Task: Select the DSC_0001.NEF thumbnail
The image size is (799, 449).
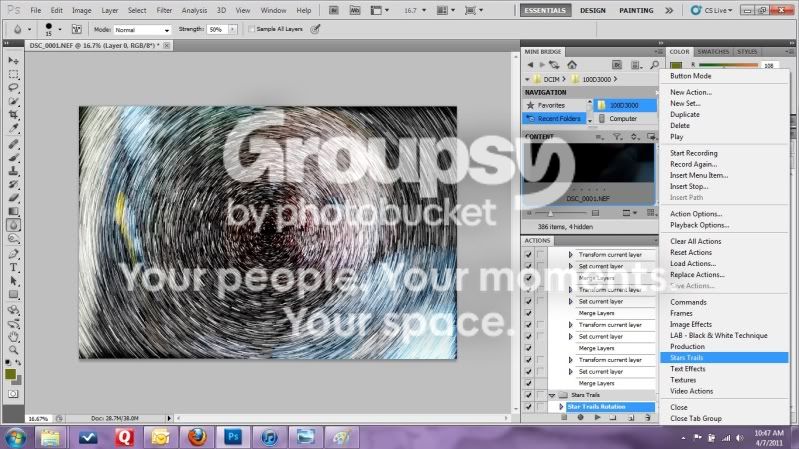Action: click(x=588, y=173)
